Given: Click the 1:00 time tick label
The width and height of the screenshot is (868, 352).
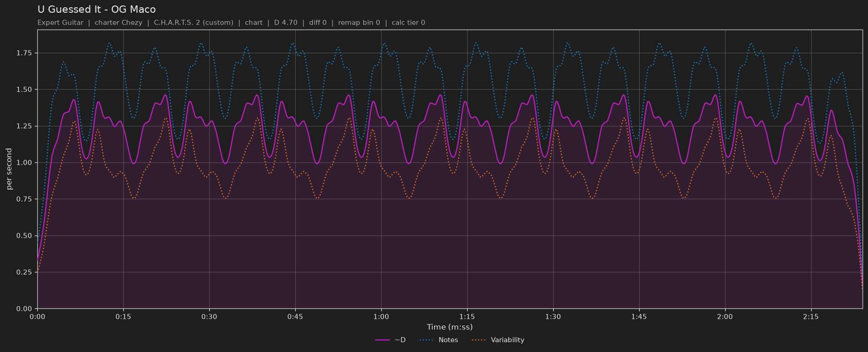Looking at the screenshot, I should [381, 317].
